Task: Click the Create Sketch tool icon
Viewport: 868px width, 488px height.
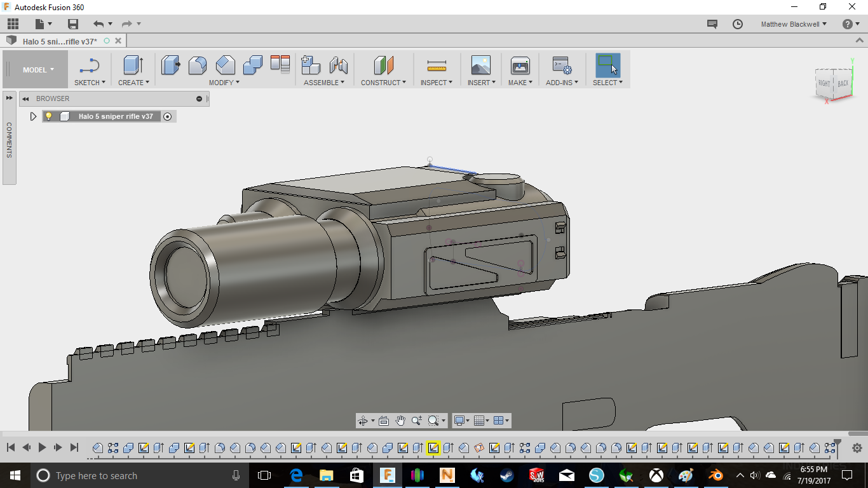Action: pyautogui.click(x=90, y=65)
